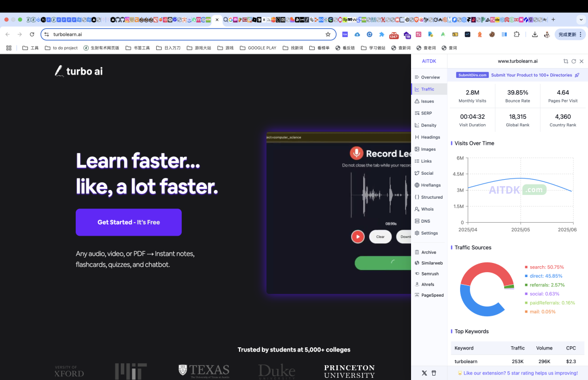Screen dimensions: 588x380
Task: Open the 游戏大站 bookmarks folder
Action: click(x=199, y=48)
